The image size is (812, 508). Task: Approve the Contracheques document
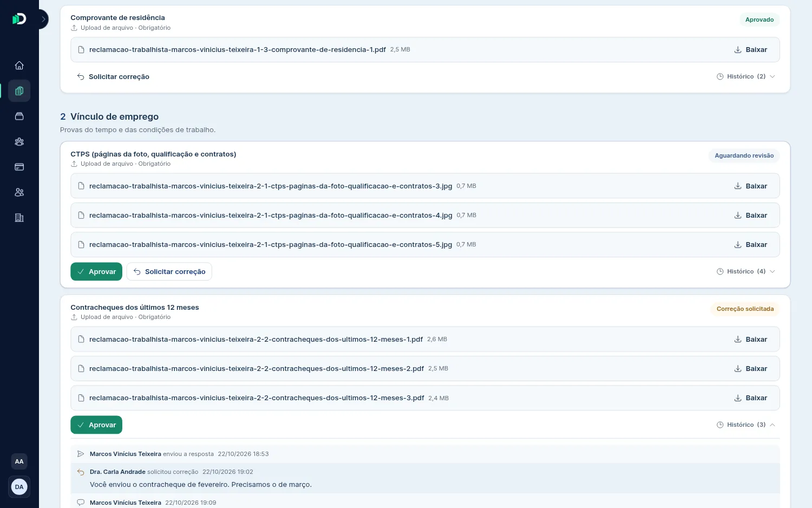point(96,425)
